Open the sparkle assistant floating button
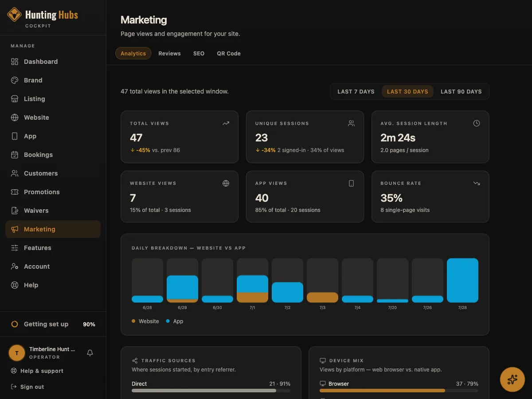Screen dimensions: 532x399 tap(512, 379)
